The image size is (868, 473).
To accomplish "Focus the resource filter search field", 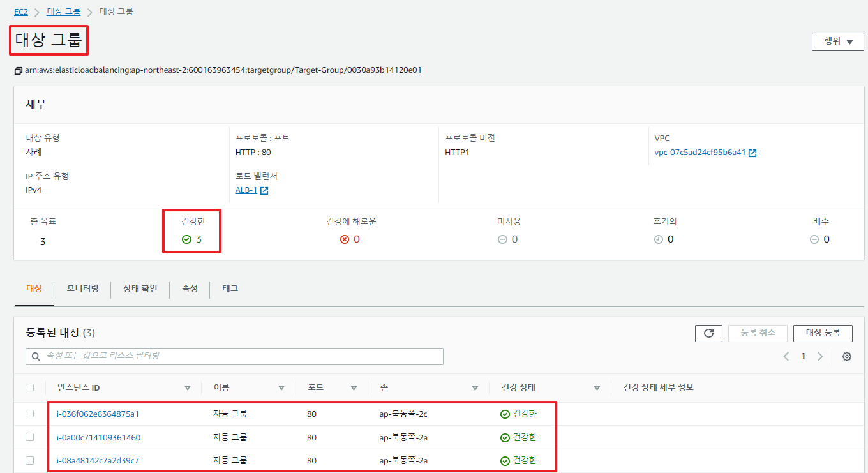I will tap(234, 356).
